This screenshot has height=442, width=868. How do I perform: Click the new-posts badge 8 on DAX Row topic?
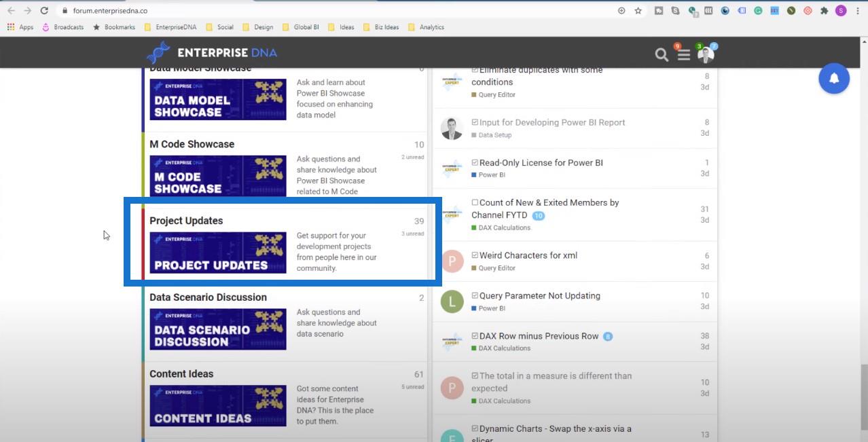pyautogui.click(x=608, y=336)
